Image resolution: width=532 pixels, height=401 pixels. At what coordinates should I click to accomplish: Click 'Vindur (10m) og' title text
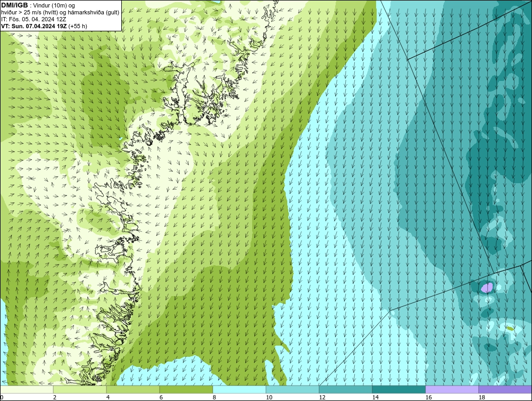tap(55, 5)
